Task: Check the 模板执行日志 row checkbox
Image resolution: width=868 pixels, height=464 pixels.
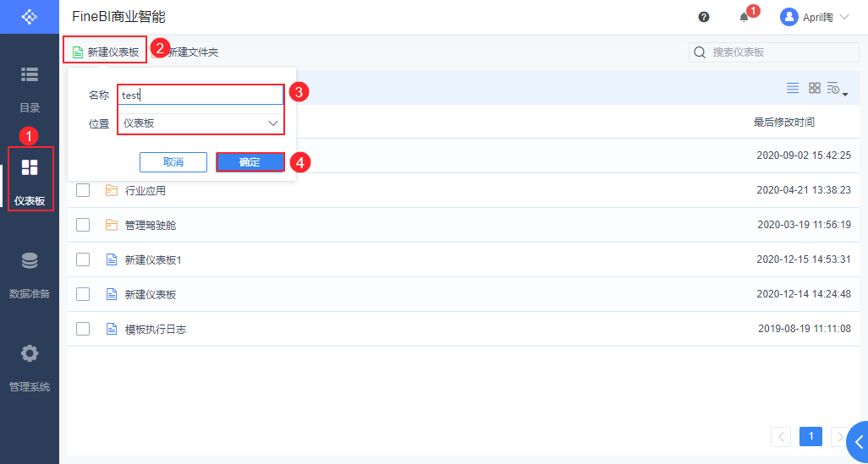Action: (83, 329)
